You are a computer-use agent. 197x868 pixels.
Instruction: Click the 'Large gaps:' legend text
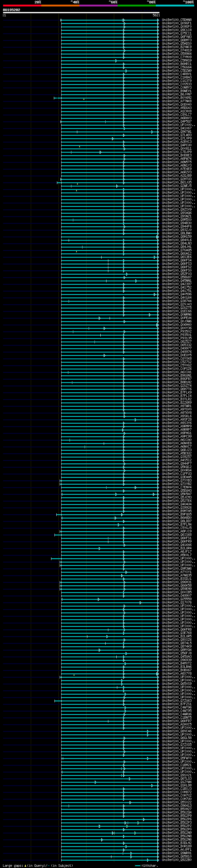pyautogui.click(x=13, y=865)
